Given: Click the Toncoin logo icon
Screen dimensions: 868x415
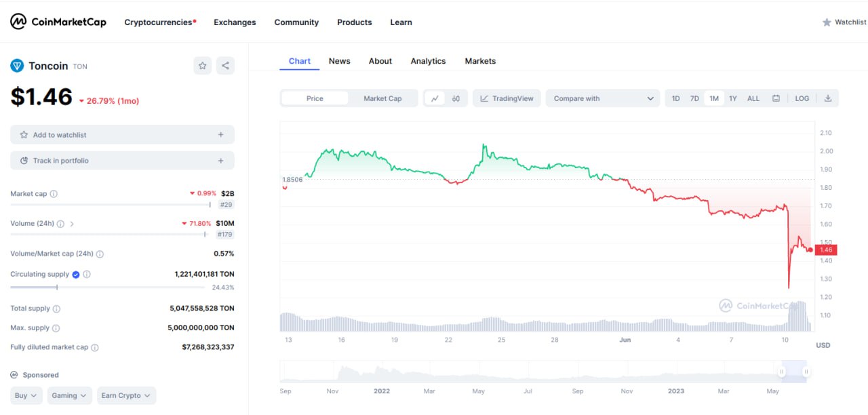Looking at the screenshot, I should tap(17, 66).
